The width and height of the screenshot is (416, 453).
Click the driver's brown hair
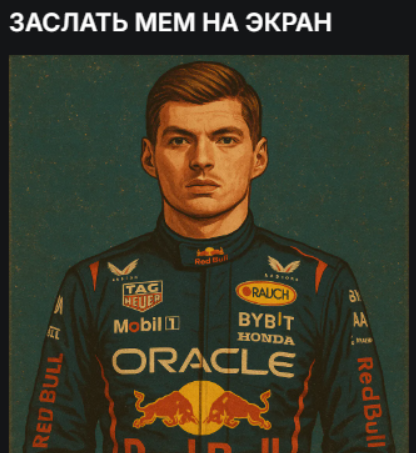tap(203, 92)
